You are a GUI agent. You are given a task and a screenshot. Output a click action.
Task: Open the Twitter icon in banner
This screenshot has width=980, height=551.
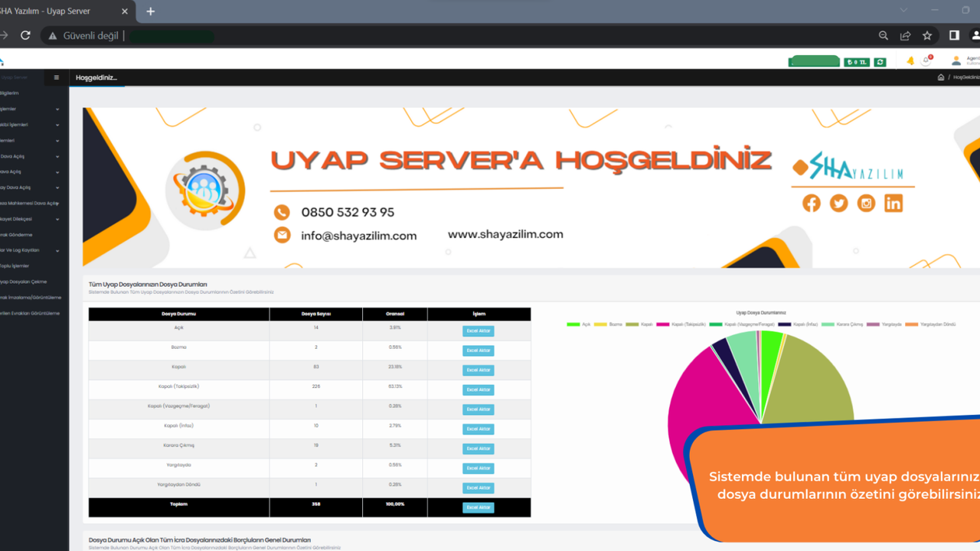coord(839,203)
